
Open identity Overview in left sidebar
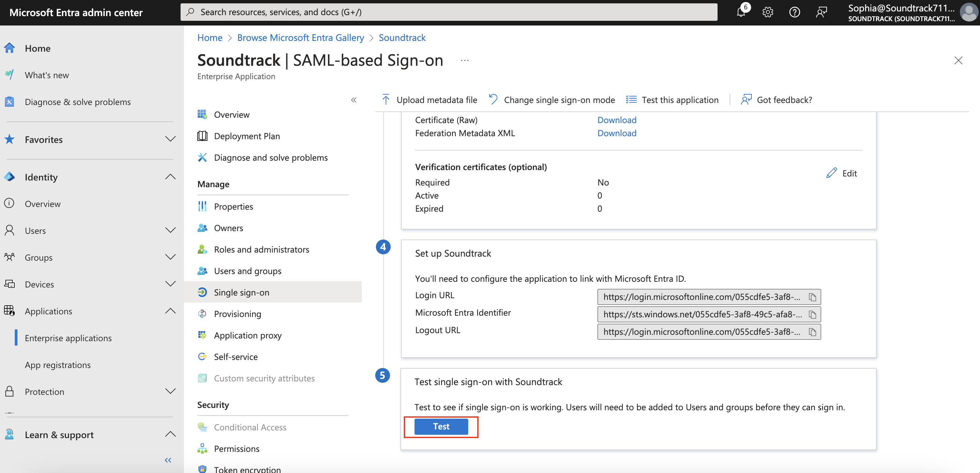click(43, 204)
